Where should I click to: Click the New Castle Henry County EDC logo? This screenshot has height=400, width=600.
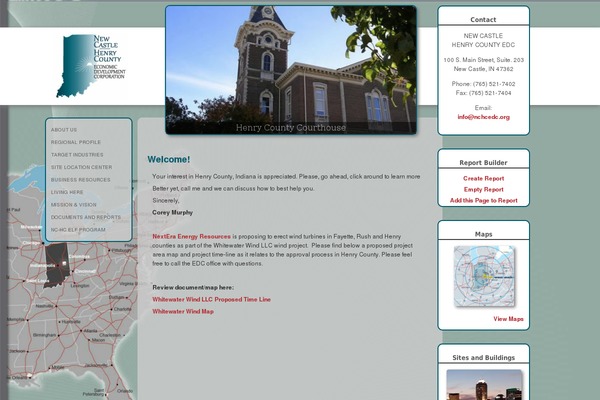tap(91, 66)
